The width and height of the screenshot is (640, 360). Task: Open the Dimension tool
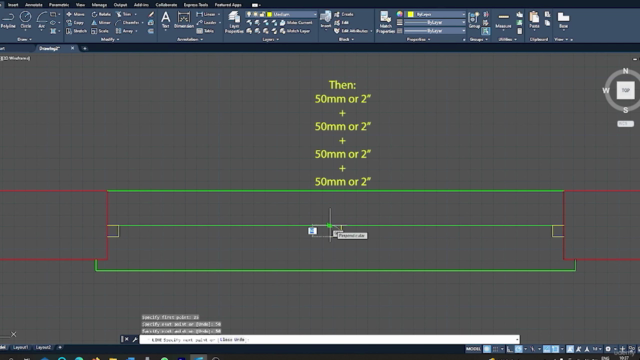pyautogui.click(x=184, y=20)
